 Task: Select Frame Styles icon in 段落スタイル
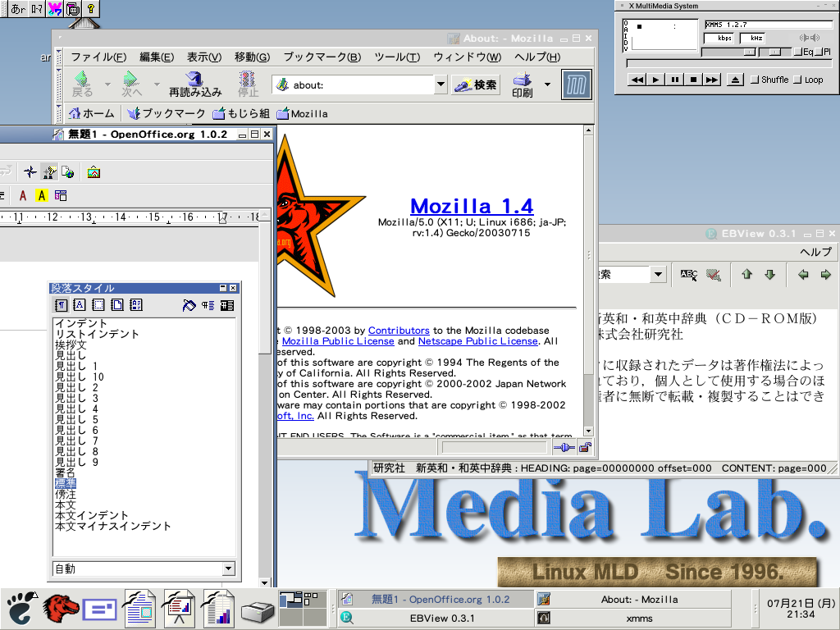coord(98,305)
